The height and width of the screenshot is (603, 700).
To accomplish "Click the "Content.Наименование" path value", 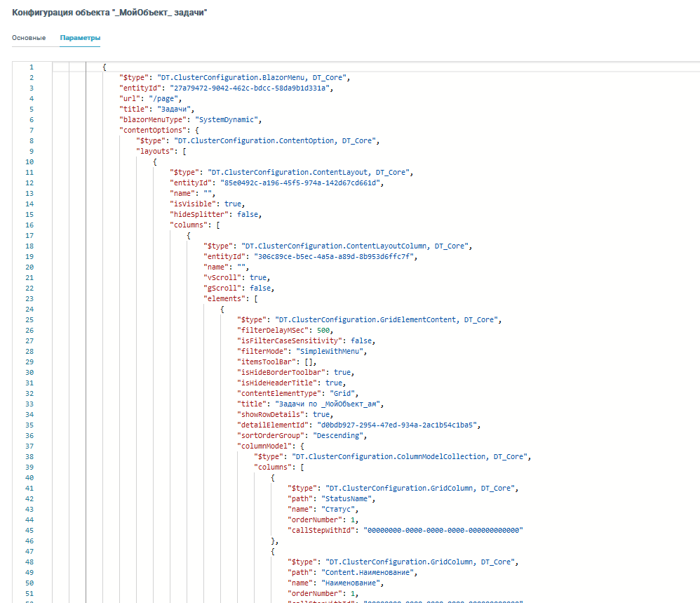I will pyautogui.click(x=358, y=572).
